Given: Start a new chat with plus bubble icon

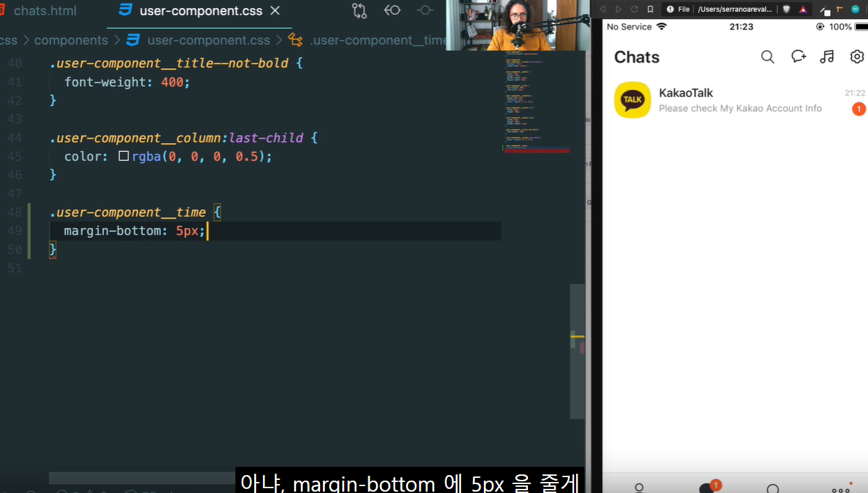Looking at the screenshot, I should [x=798, y=56].
